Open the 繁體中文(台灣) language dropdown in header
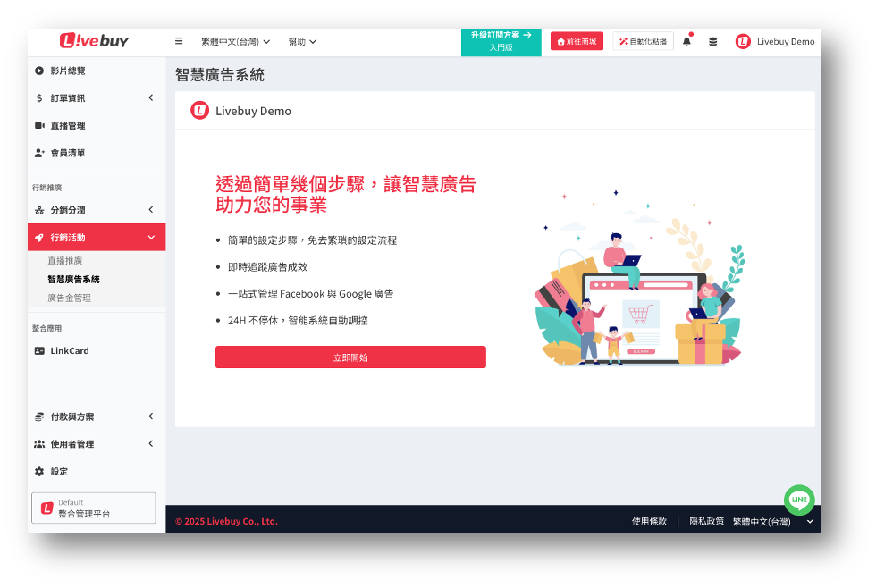Screen dimensions: 876x588 235,41
